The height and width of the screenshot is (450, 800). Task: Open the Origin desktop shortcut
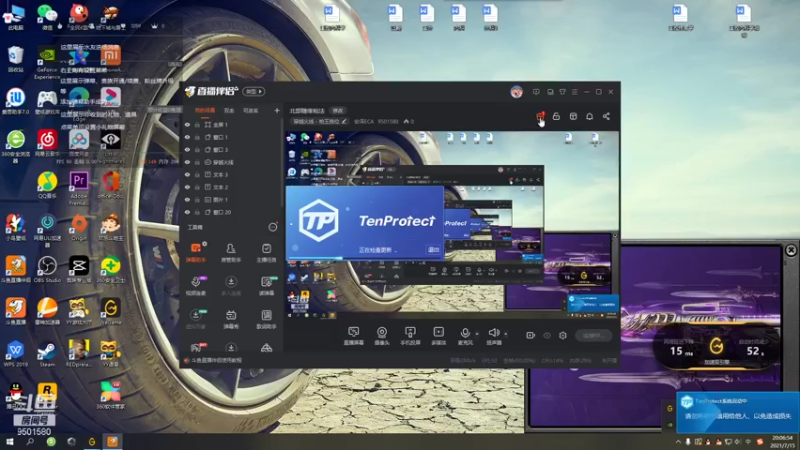(79, 228)
